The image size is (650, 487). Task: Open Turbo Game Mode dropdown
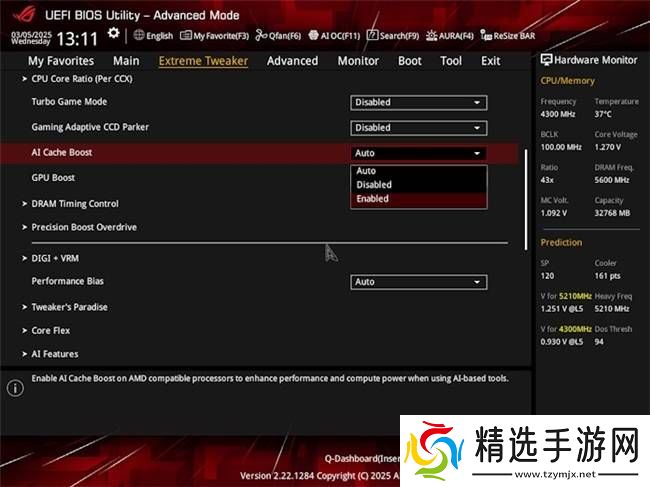418,102
